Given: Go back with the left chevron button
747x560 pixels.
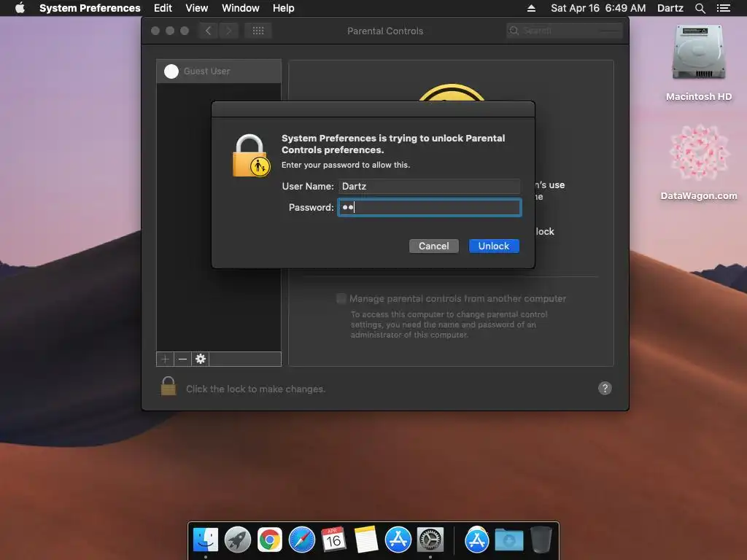Looking at the screenshot, I should [x=208, y=31].
